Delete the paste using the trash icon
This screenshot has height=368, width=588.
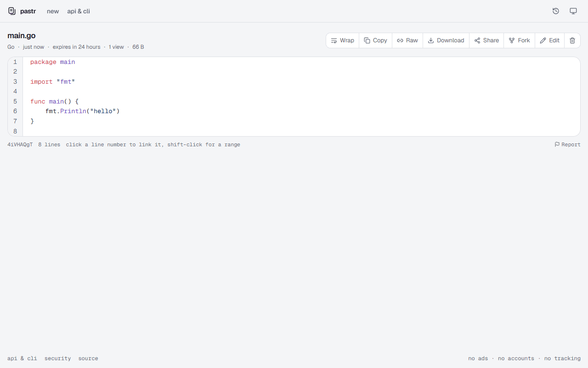[572, 40]
